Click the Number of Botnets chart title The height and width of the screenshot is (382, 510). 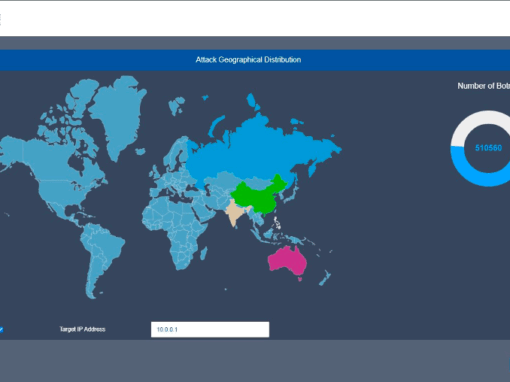point(484,86)
